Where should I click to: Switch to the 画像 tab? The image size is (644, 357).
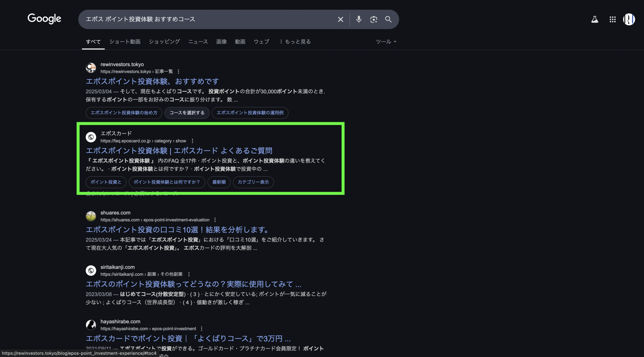(x=221, y=42)
